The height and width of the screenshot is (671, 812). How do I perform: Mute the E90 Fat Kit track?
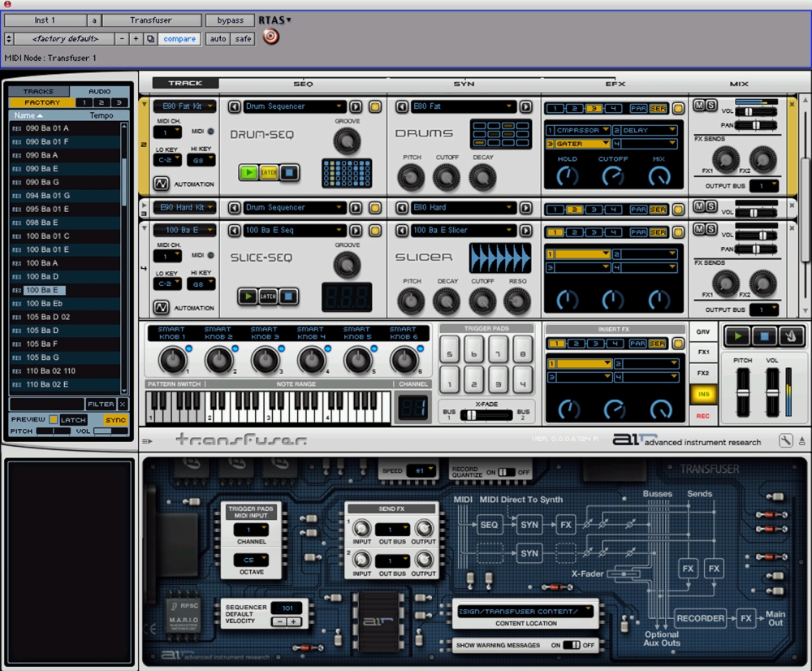click(x=699, y=105)
